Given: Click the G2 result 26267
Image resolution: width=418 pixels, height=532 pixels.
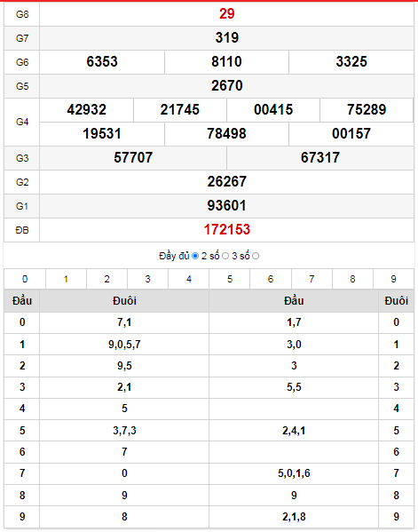Looking at the screenshot, I should (x=227, y=181).
